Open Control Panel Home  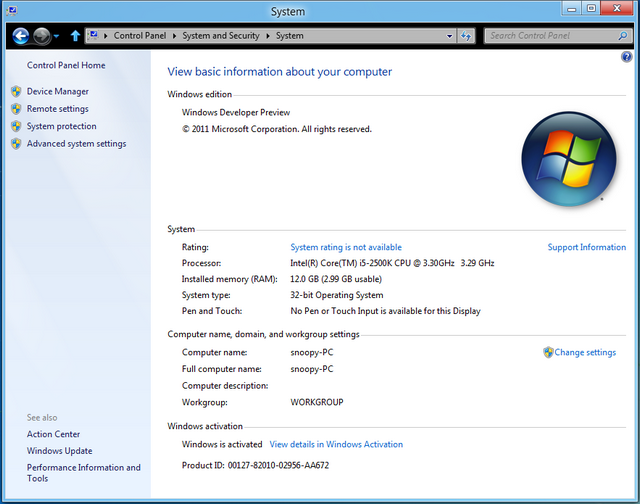tap(66, 65)
